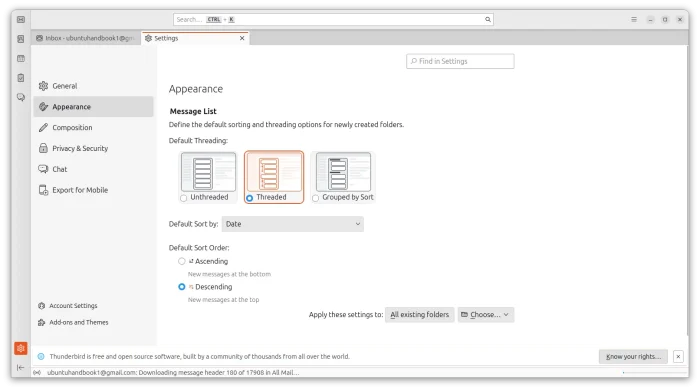Open the Tasks space icon
The width and height of the screenshot is (700, 390).
[x=21, y=78]
